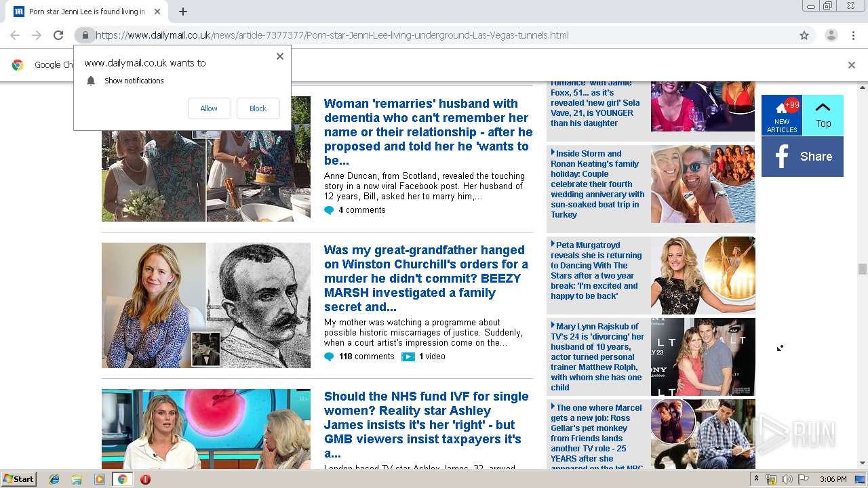Screen dimensions: 868x488
Task: Open a new tab with plus button
Action: click(x=183, y=12)
